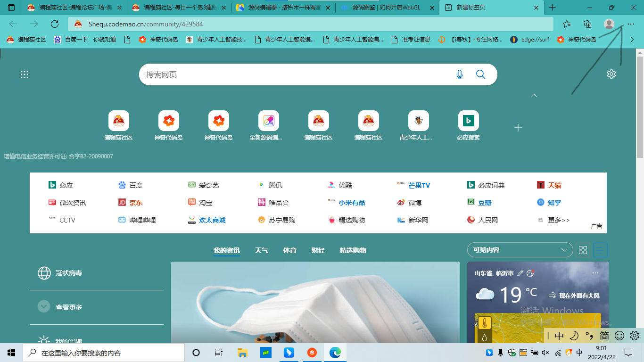
Task: Click the page vertical scrollbar thumb
Action: (x=640, y=106)
